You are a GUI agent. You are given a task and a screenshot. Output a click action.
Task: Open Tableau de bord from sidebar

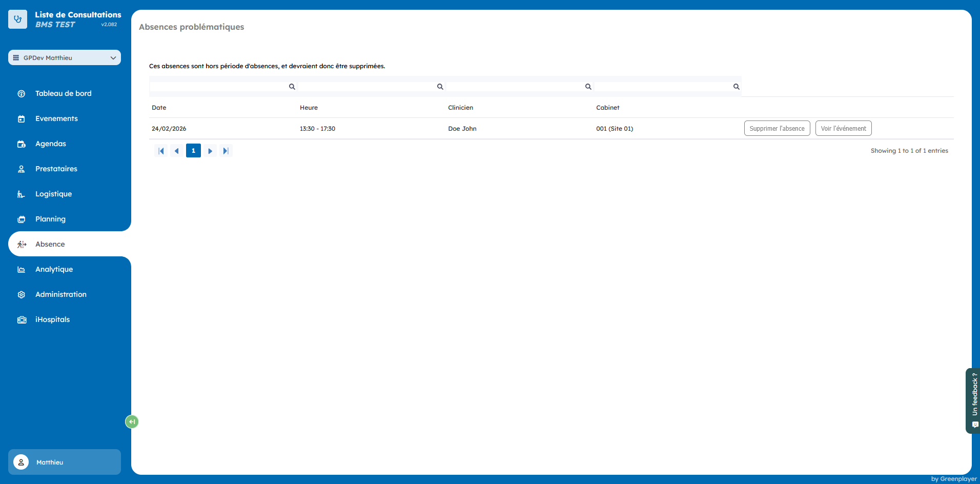[63, 93]
